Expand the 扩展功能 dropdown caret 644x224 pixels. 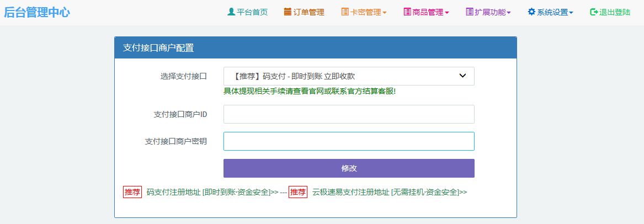[509, 13]
